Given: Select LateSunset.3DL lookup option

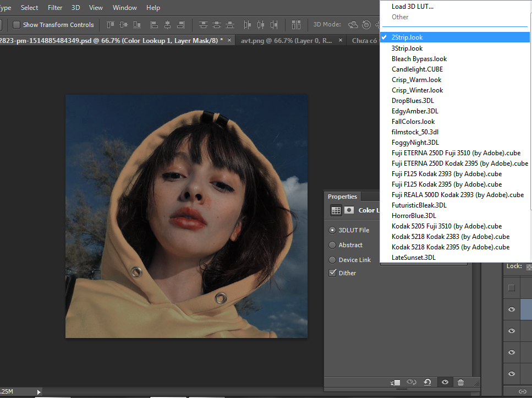Looking at the screenshot, I should tap(414, 257).
